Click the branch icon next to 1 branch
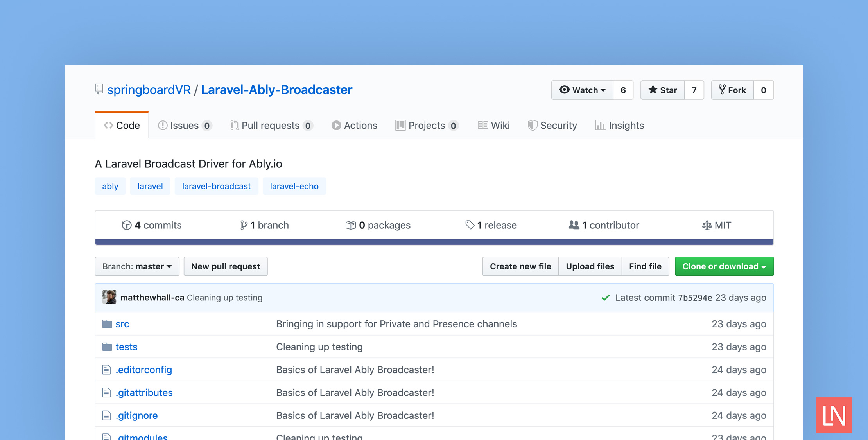Screen dimensions: 868x440 click(x=244, y=225)
